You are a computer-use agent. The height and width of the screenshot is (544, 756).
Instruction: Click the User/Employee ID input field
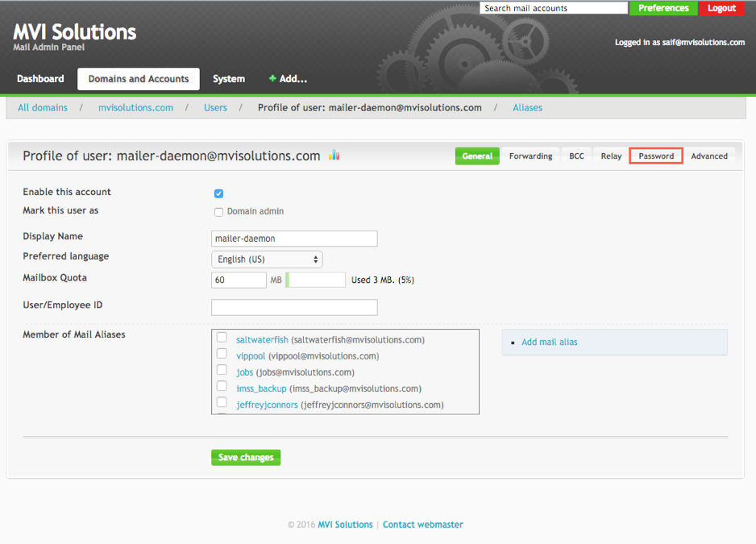tap(294, 307)
